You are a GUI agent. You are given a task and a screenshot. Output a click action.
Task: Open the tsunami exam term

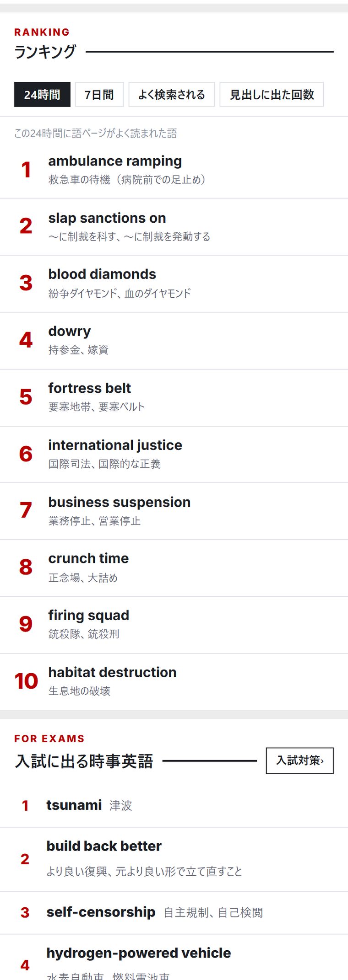(174, 805)
